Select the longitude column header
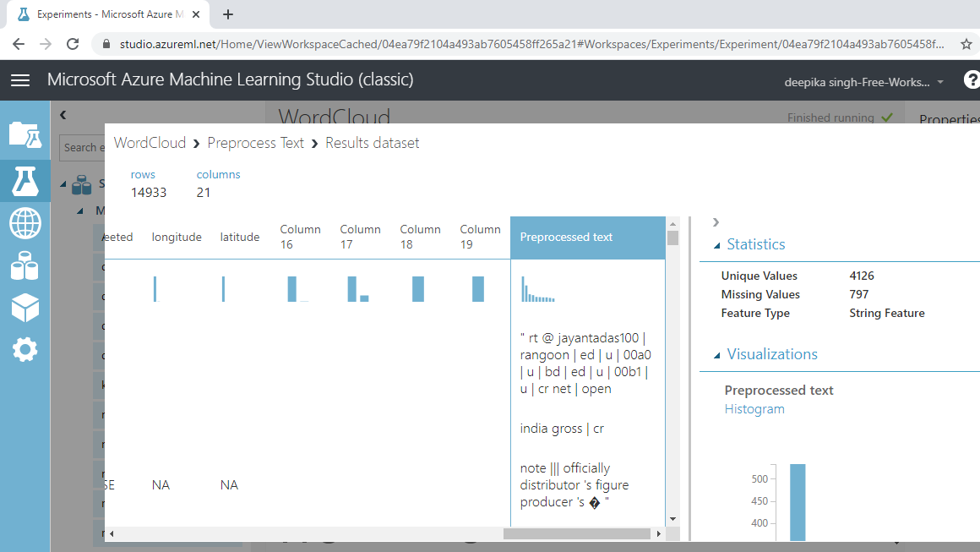The height and width of the screenshot is (552, 980). pyautogui.click(x=177, y=237)
